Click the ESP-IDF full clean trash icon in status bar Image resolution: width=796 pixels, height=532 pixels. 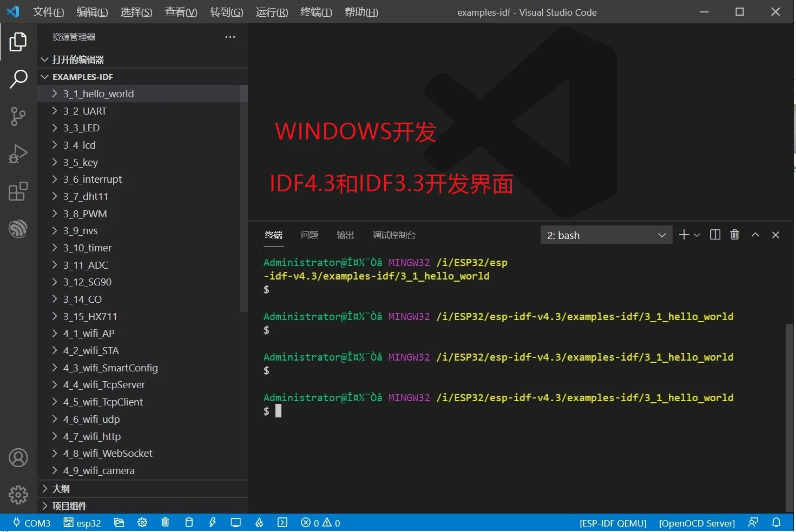click(166, 523)
